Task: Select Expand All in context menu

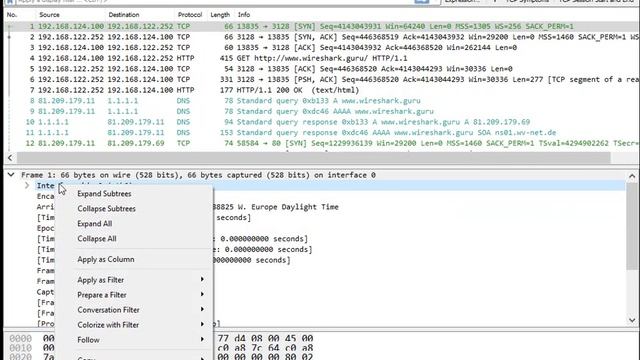Action: click(x=94, y=224)
